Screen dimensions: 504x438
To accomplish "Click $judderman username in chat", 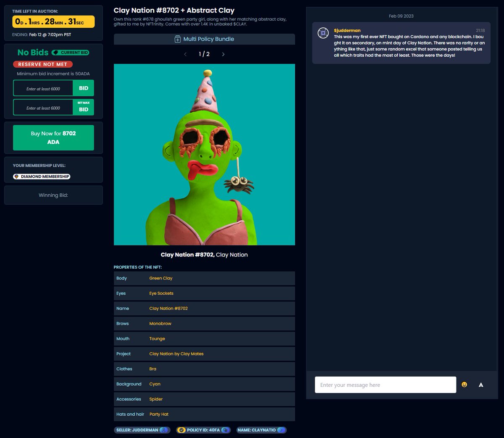I will click(347, 30).
